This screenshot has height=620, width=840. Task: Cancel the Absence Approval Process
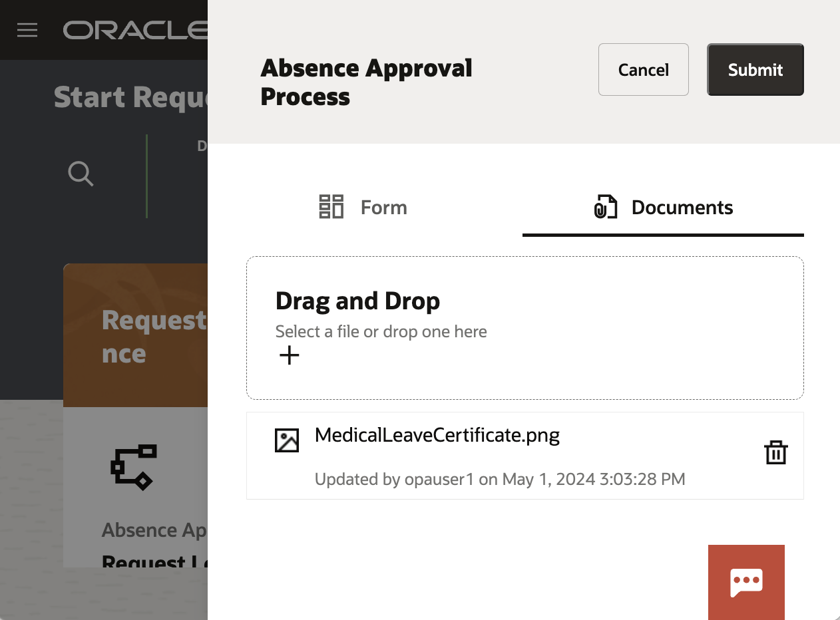coord(643,69)
